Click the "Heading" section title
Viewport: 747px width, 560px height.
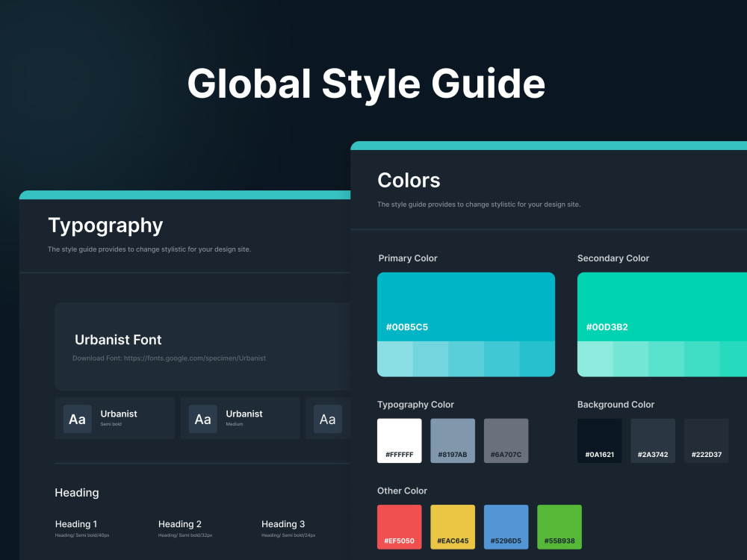pos(77,493)
